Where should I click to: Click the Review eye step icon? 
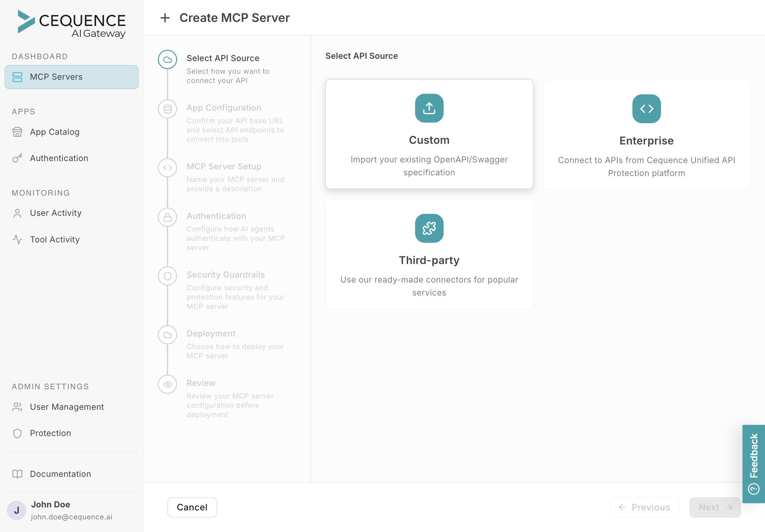point(167,384)
